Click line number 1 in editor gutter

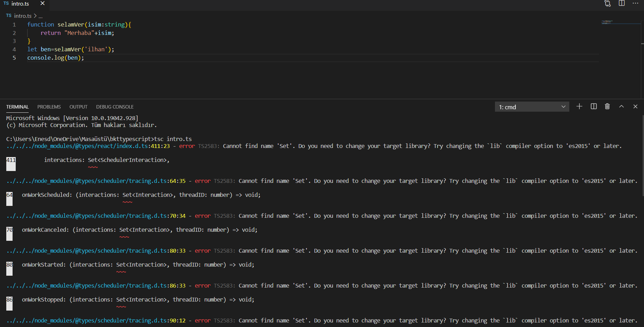pos(14,25)
